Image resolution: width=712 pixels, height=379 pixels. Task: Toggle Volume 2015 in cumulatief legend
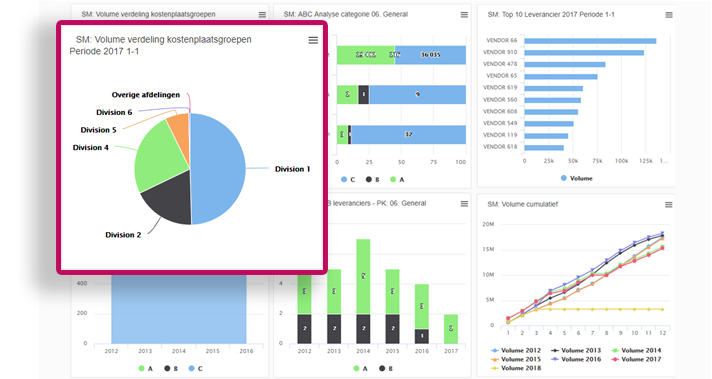click(516, 359)
